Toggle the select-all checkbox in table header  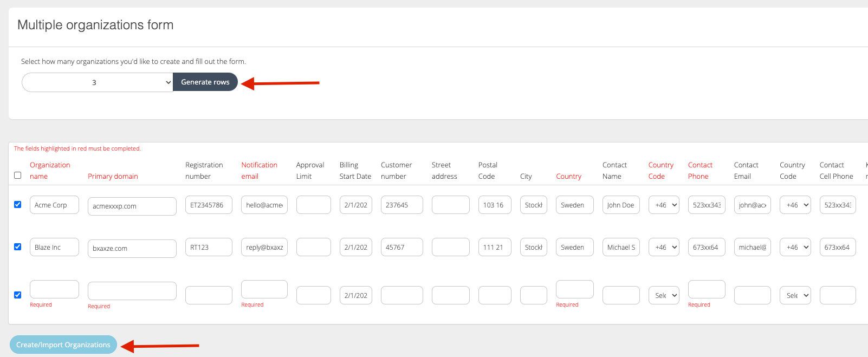tap(18, 175)
